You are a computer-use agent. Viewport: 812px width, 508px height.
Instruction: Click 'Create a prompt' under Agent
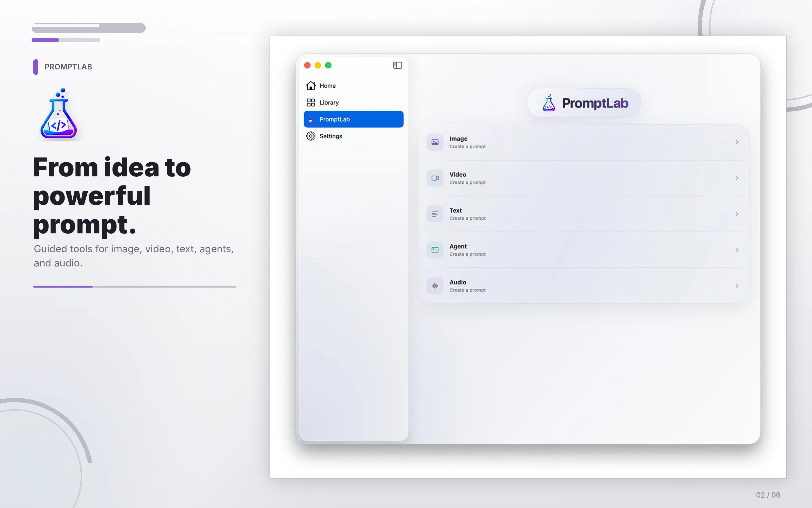467,254
